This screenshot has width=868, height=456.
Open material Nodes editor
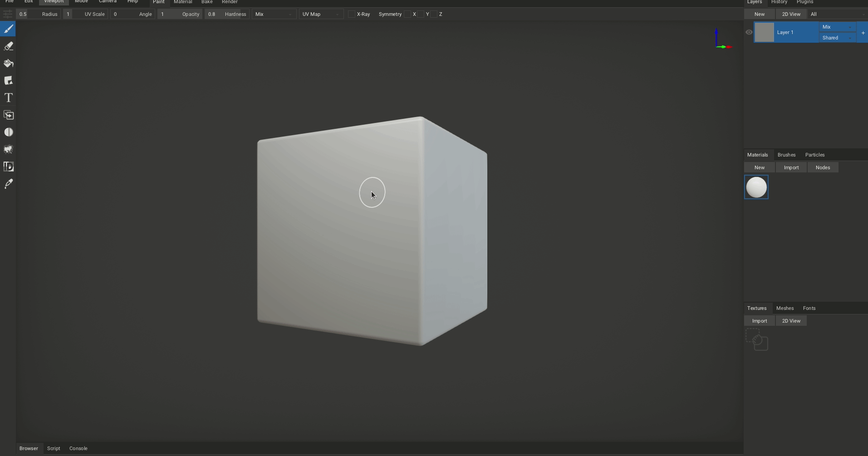823,167
